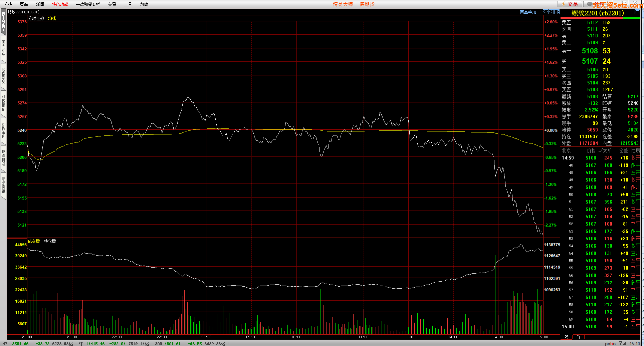This screenshot has width=644, height=346.
Task: Click the next contract arrow icon
Action: coord(551,12)
